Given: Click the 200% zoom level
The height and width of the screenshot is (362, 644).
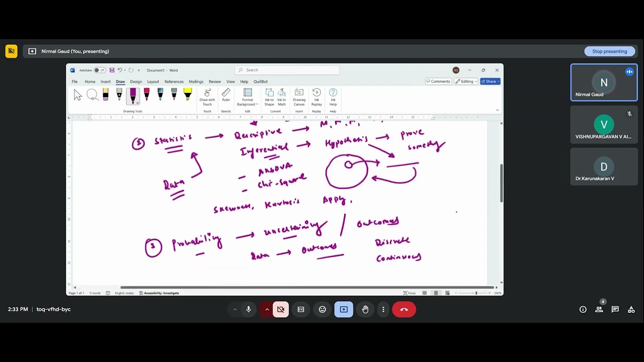Looking at the screenshot, I should tap(497, 293).
